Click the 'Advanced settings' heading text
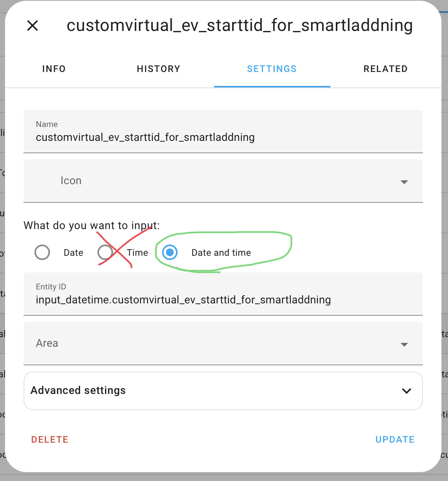This screenshot has width=448, height=481. 78,390
